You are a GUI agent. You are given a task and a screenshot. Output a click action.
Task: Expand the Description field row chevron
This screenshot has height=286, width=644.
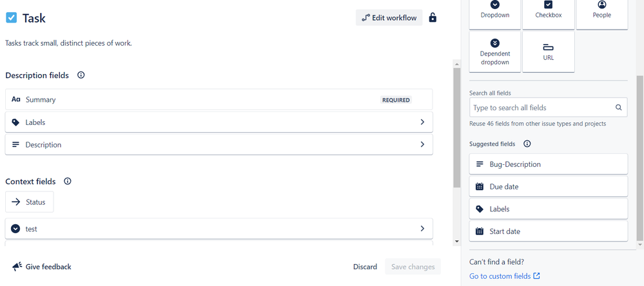[422, 144]
